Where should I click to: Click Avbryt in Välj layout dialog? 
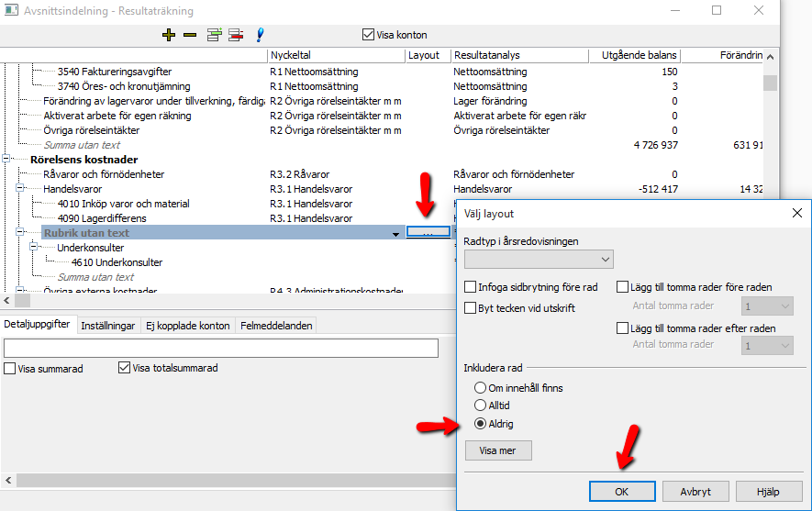[695, 492]
